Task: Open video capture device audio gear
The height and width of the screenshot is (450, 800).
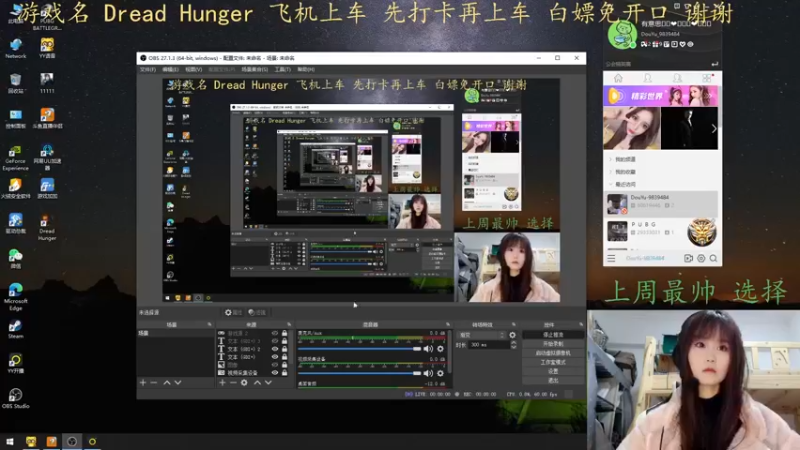Action: tap(440, 373)
